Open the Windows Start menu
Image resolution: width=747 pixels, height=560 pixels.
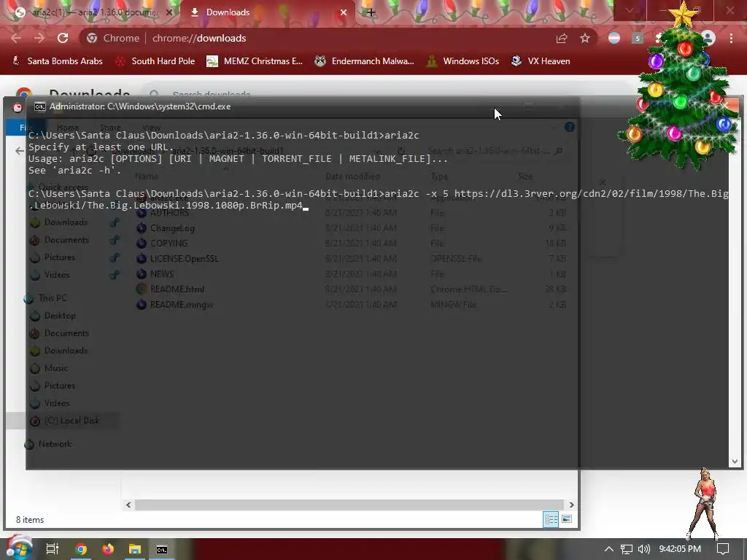point(19,548)
